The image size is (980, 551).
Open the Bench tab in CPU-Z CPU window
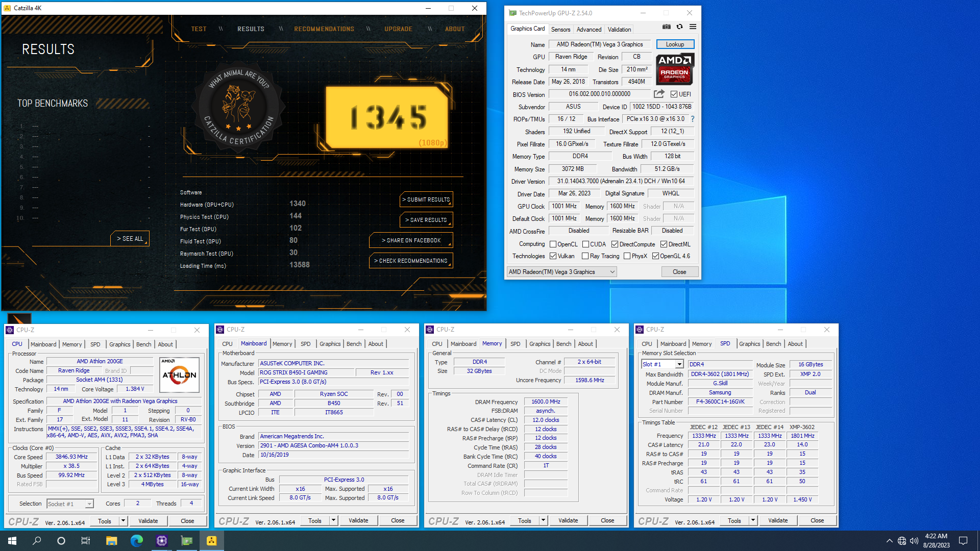tap(144, 344)
